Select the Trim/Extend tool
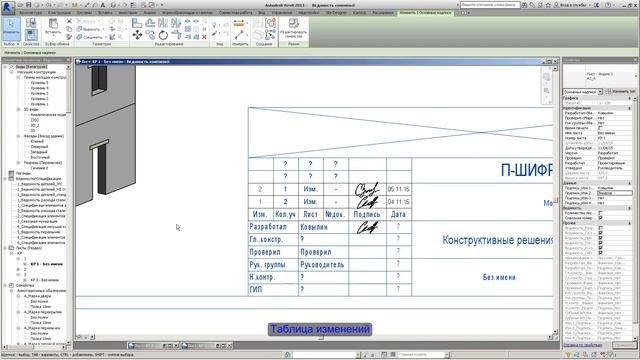 coord(176,35)
